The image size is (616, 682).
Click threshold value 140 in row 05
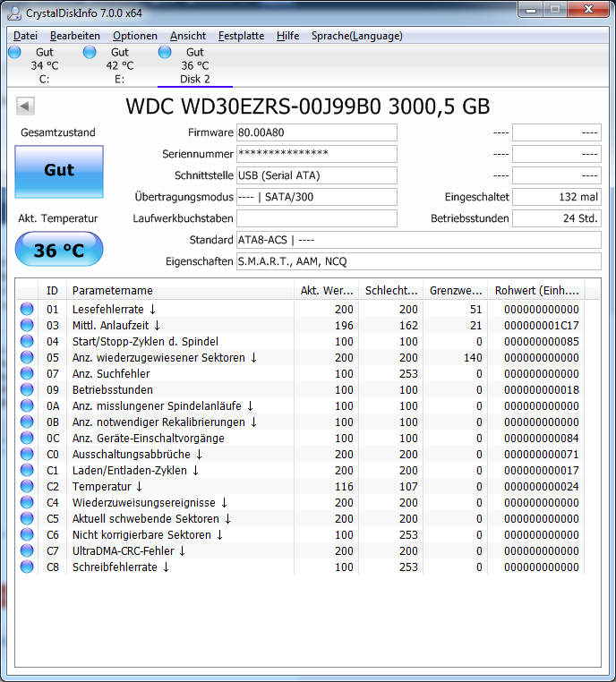(473, 357)
